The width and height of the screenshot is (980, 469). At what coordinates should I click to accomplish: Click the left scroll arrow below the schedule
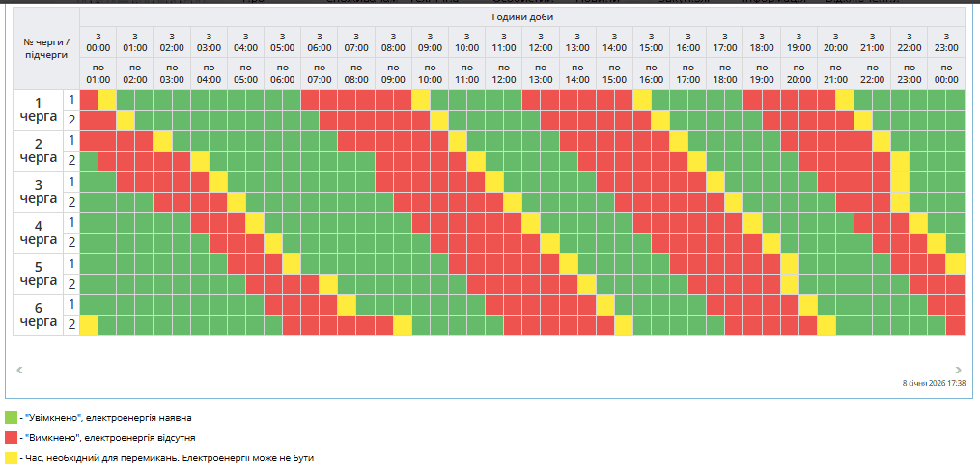pyautogui.click(x=19, y=370)
